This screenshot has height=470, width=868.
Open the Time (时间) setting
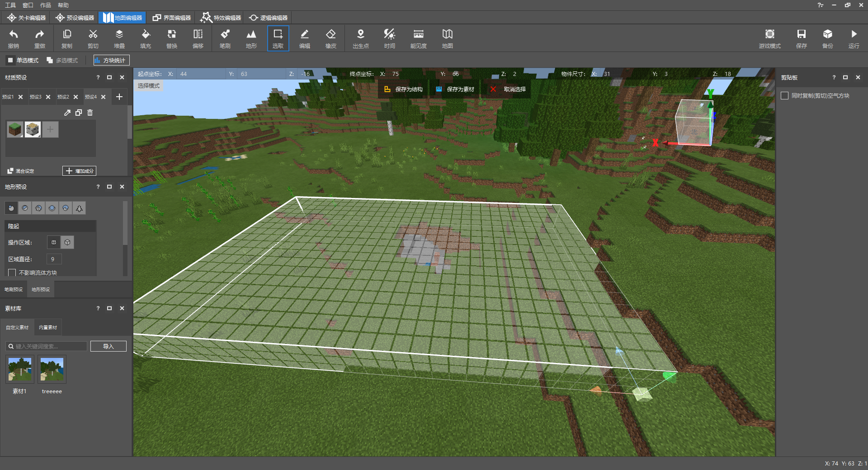tap(390, 38)
